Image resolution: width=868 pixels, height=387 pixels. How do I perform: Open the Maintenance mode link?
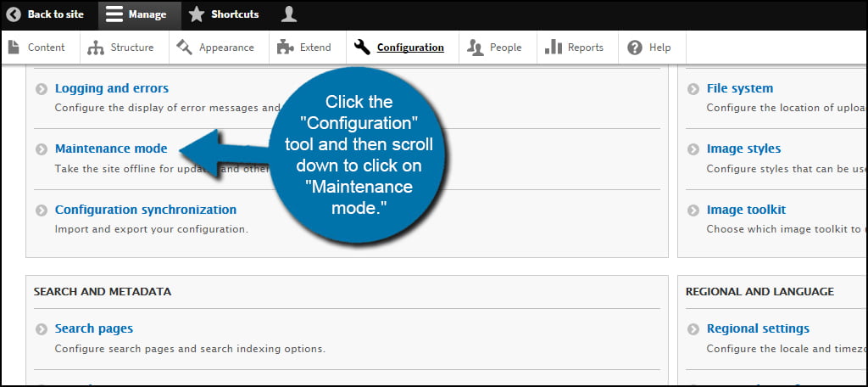pyautogui.click(x=111, y=149)
